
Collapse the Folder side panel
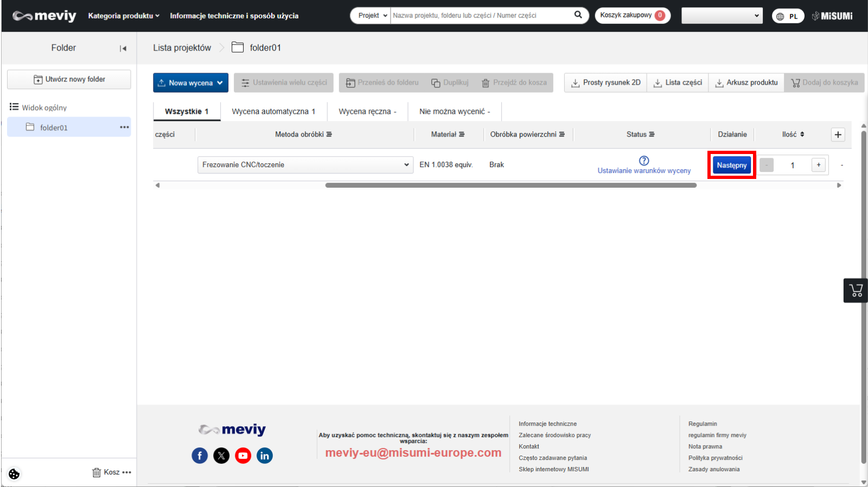pyautogui.click(x=123, y=48)
